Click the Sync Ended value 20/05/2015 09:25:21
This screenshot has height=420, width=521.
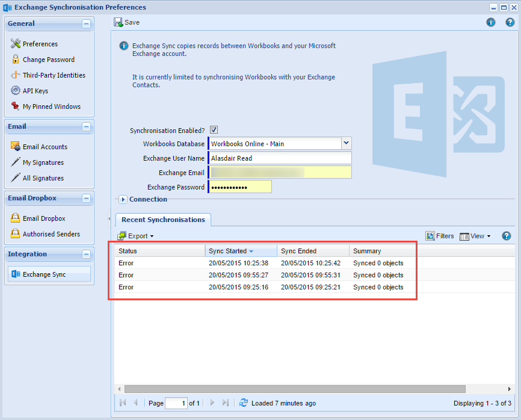(x=310, y=287)
